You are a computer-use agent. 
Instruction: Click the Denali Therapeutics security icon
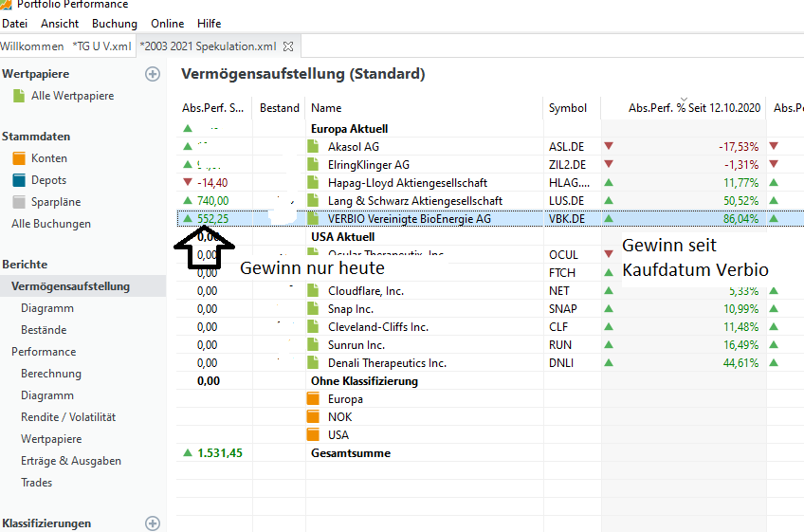pyautogui.click(x=313, y=362)
